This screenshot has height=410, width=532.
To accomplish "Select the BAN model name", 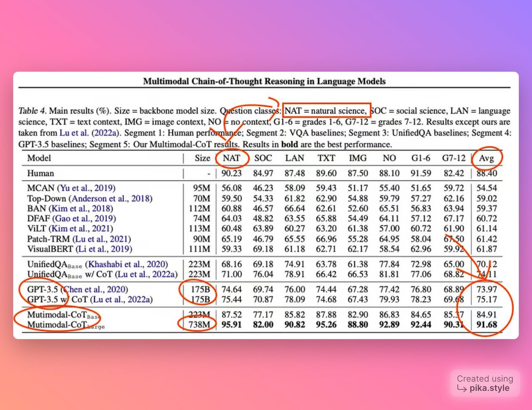I will pyautogui.click(x=36, y=208).
